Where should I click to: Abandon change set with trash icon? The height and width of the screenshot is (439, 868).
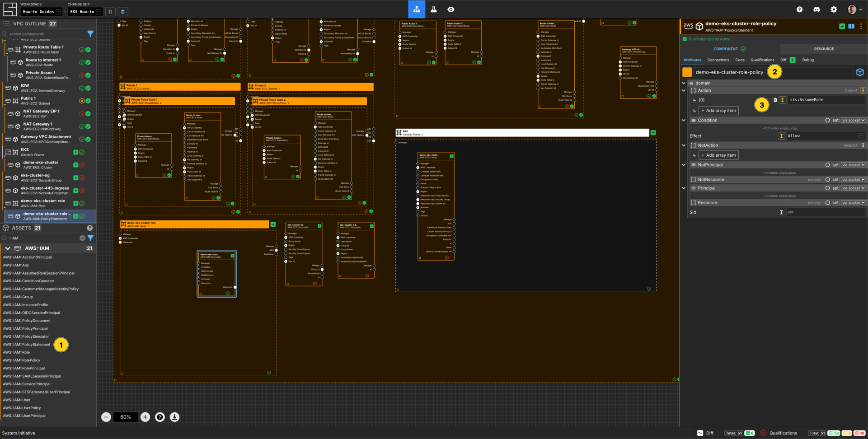point(123,12)
